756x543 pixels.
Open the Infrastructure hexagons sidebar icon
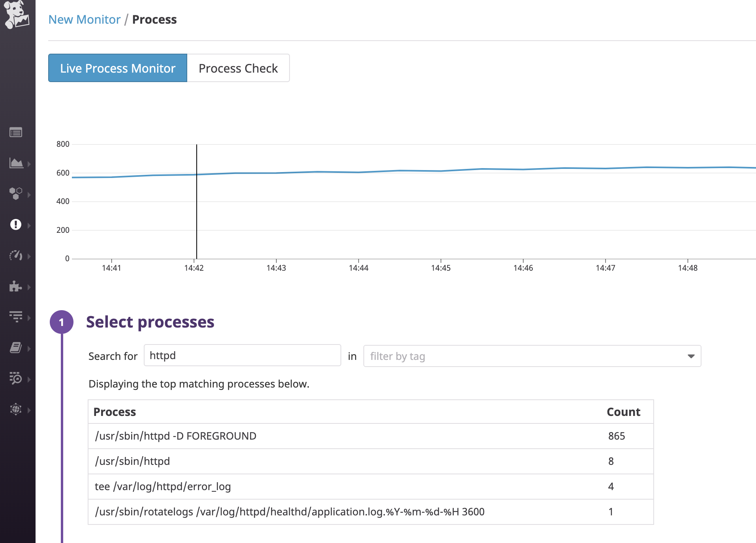16,193
